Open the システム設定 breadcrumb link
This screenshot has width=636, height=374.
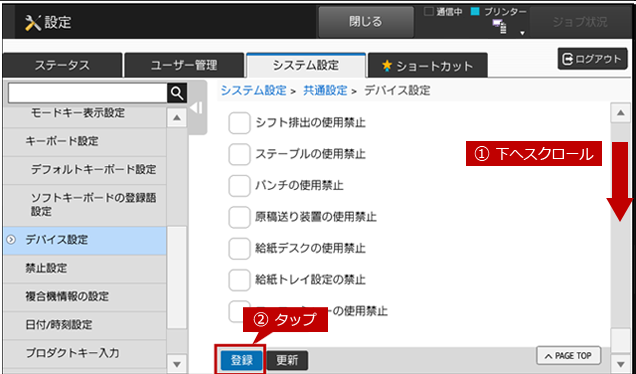pos(254,90)
